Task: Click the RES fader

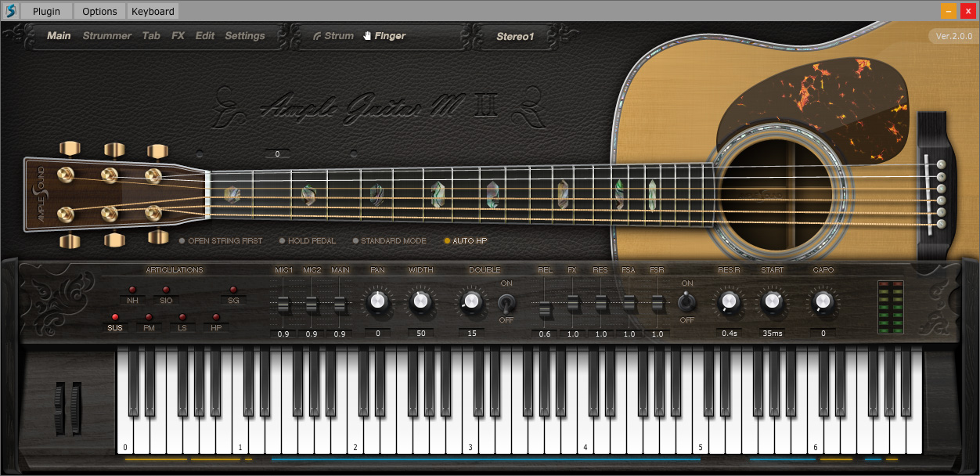Action: [x=601, y=303]
